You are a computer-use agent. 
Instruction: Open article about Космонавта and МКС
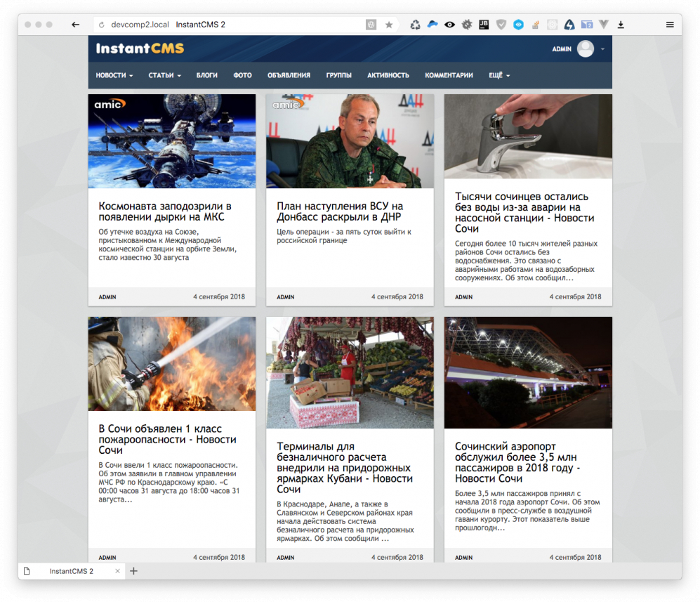[x=165, y=211]
